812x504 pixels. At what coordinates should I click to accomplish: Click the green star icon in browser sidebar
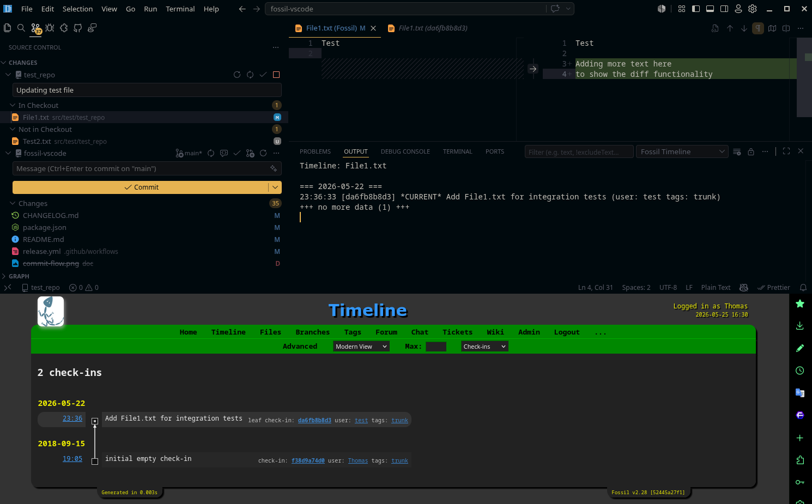[800, 303]
